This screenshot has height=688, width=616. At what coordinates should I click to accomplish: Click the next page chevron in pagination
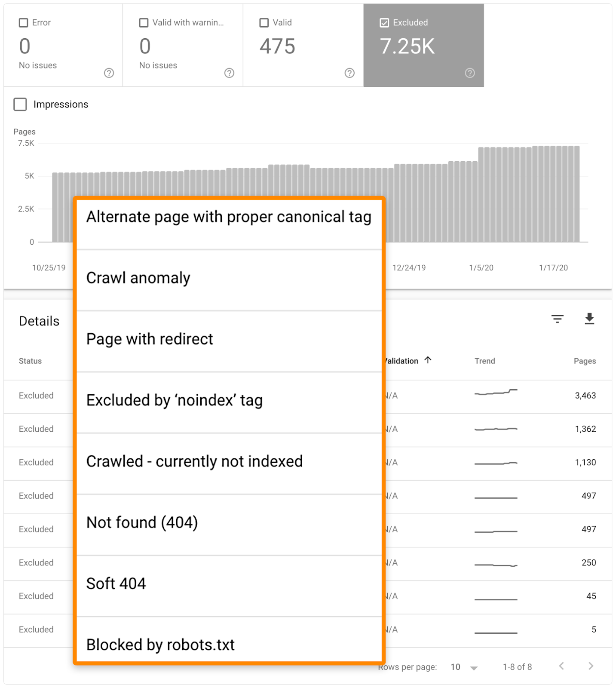point(591,666)
